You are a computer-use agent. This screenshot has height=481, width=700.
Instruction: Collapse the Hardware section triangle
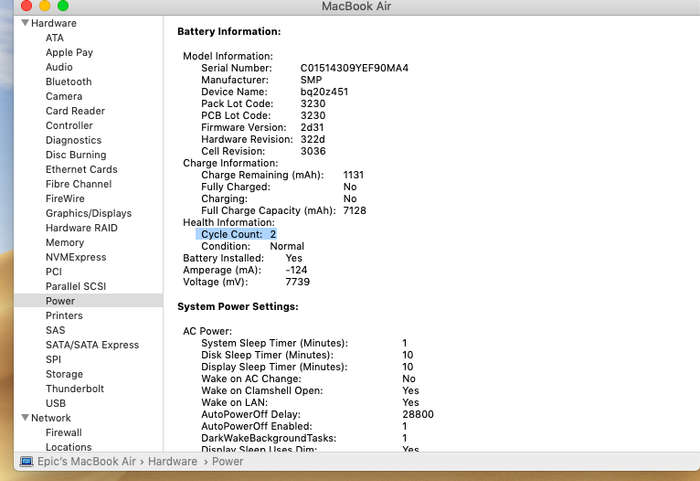25,23
